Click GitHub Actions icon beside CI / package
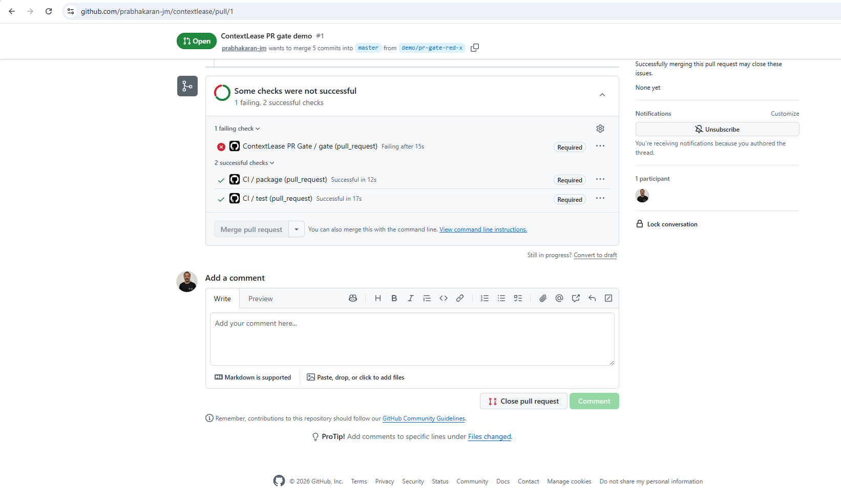Screen dimensions: 841x504 point(235,179)
